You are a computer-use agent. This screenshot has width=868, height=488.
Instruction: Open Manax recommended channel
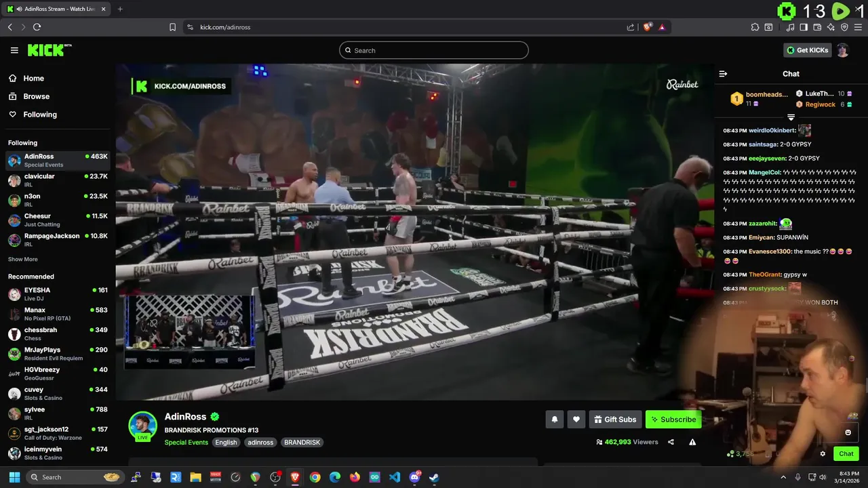pos(58,314)
